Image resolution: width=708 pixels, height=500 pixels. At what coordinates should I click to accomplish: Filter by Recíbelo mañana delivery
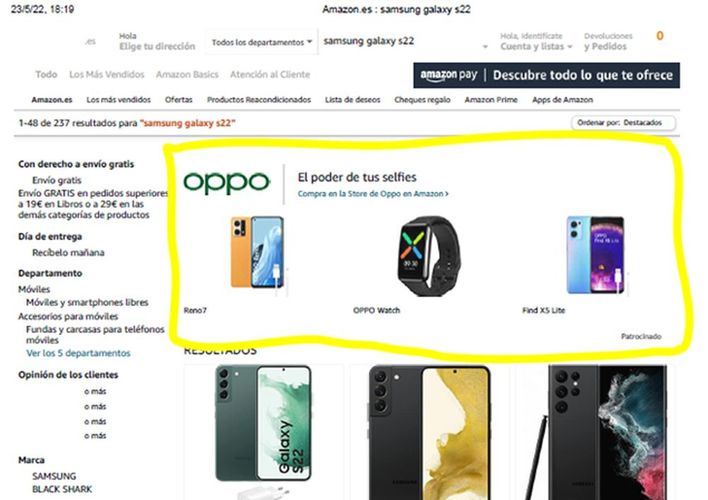(68, 252)
